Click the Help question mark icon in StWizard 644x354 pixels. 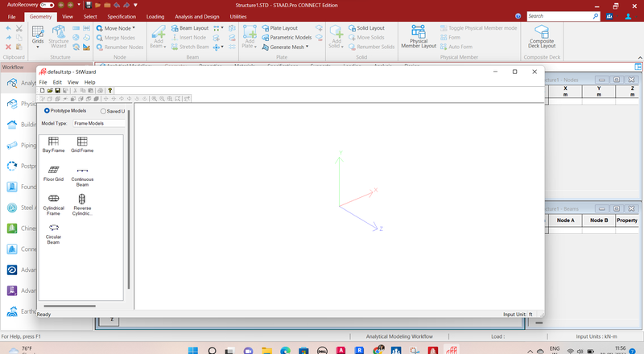109,90
